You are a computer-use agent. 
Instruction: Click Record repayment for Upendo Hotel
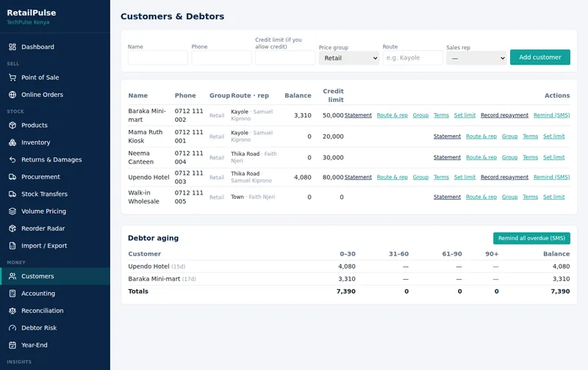pyautogui.click(x=504, y=177)
